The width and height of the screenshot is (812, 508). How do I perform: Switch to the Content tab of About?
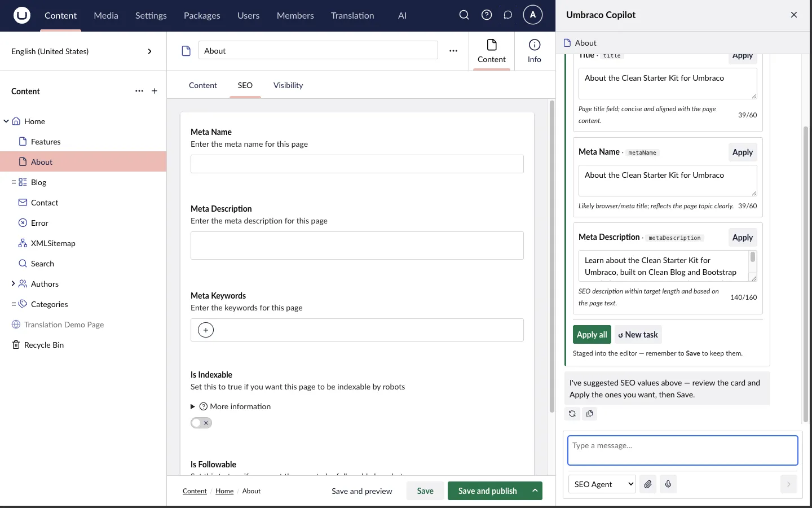[203, 85]
